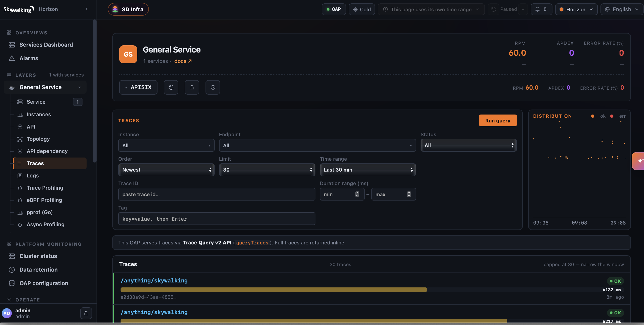Click the err legend dot in Distribution
The height and width of the screenshot is (325, 644).
[x=612, y=116]
